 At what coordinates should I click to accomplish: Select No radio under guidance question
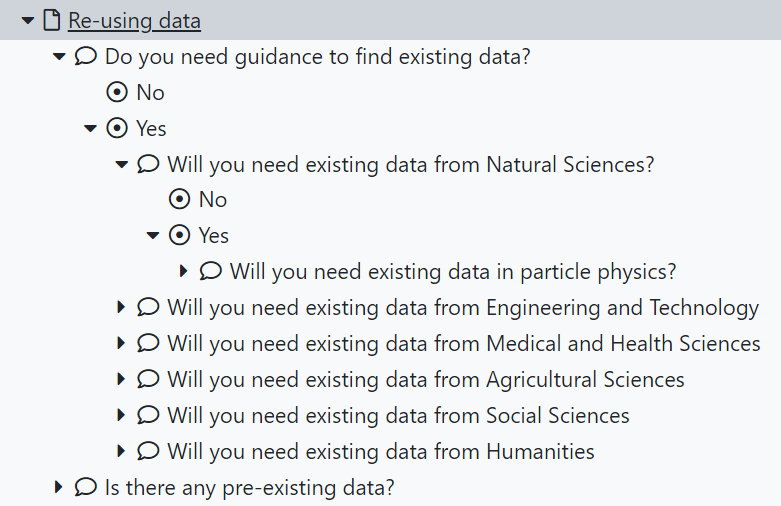pos(117,92)
